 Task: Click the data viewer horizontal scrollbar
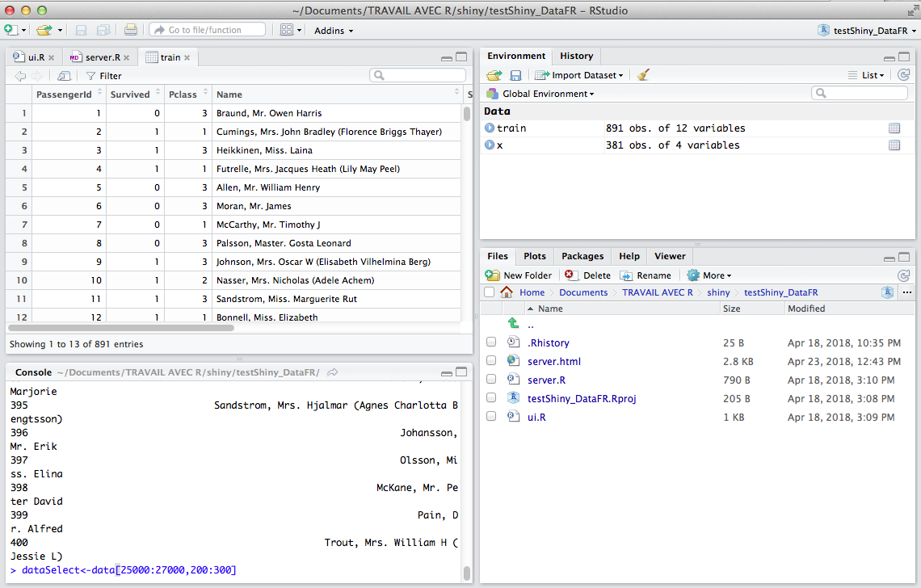tap(120, 327)
